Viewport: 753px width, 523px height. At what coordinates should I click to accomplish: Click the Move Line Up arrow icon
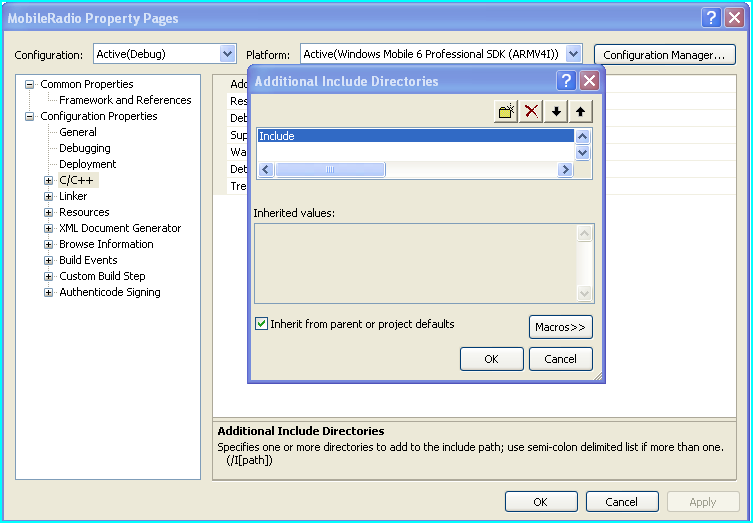coord(581,111)
